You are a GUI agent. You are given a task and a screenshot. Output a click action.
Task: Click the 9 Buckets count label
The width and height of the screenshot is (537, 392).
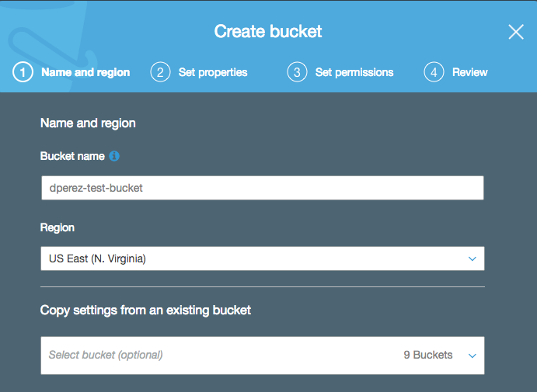point(428,355)
